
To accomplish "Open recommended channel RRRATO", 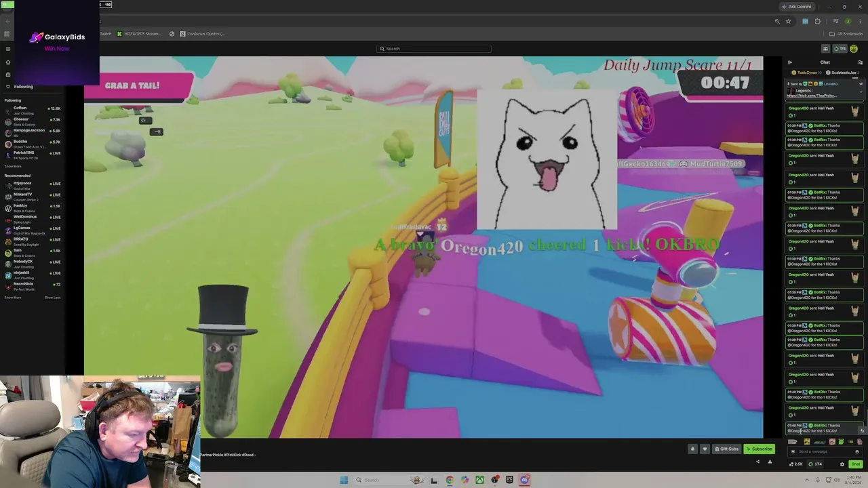I will point(33,241).
